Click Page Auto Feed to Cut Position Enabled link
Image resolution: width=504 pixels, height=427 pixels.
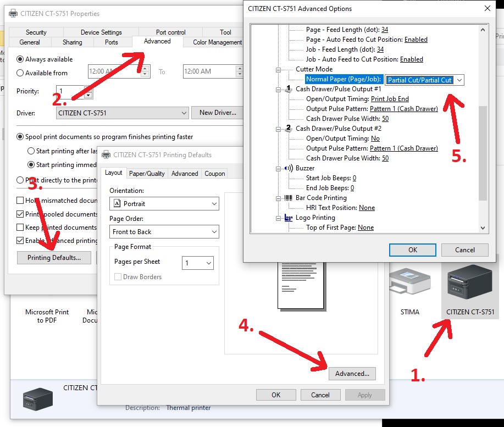[x=416, y=40]
